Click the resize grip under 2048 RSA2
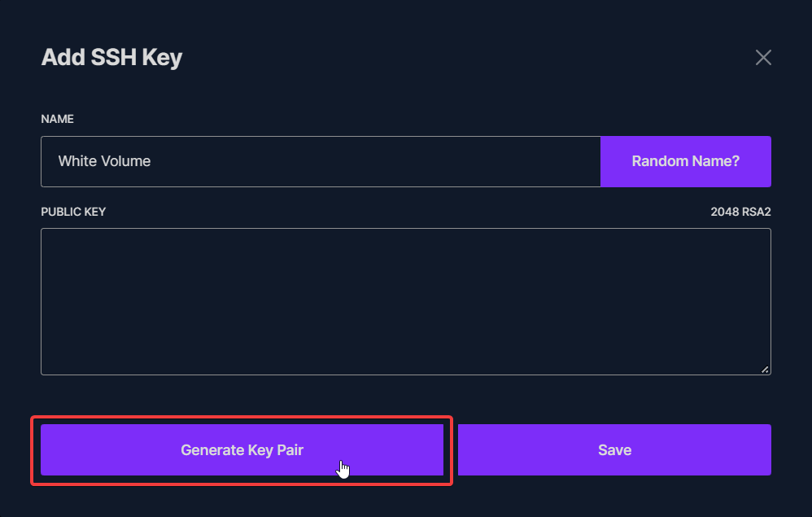The height and width of the screenshot is (517, 812). pos(765,369)
